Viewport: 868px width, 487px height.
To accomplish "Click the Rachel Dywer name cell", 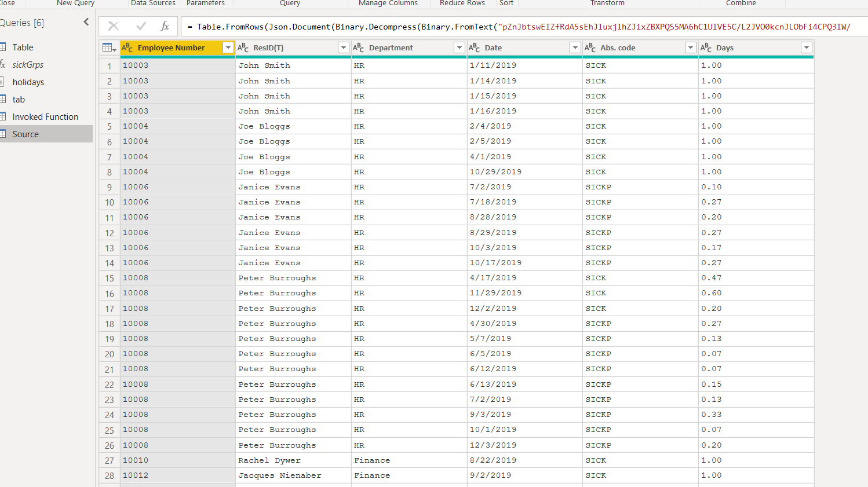I will (293, 460).
